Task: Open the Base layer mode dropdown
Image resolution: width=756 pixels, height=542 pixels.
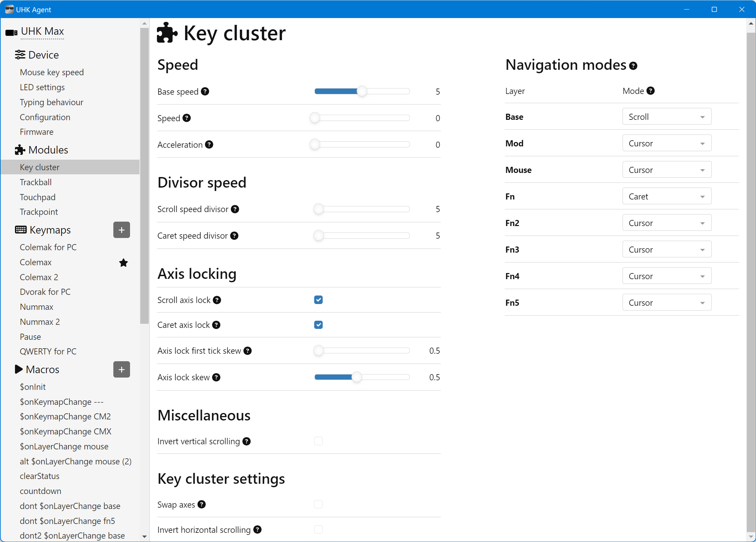Action: point(666,117)
